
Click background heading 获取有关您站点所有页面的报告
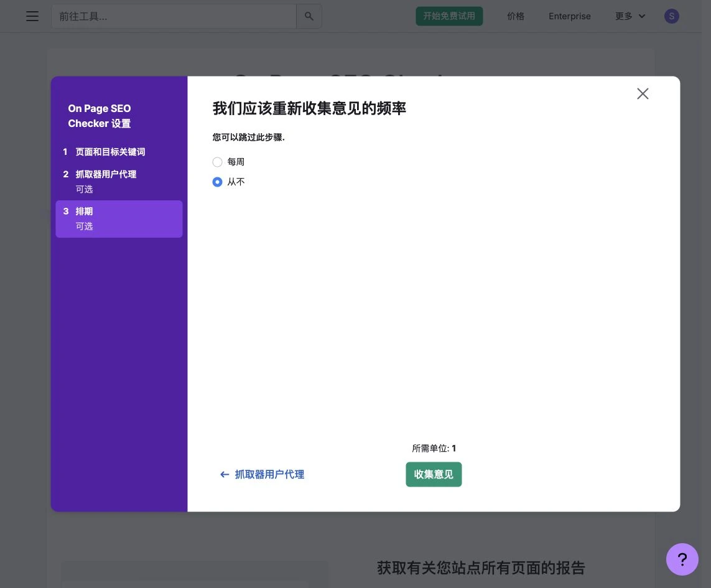tap(481, 567)
